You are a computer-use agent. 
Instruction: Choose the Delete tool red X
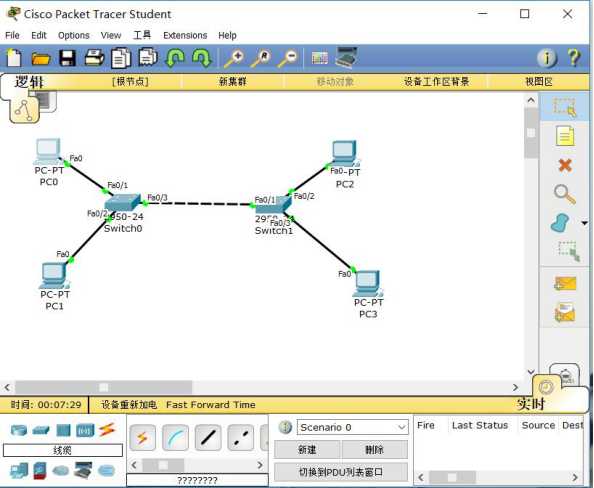565,165
